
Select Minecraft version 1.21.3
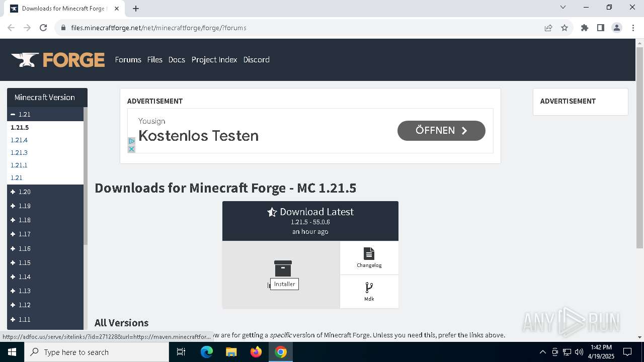pyautogui.click(x=19, y=152)
